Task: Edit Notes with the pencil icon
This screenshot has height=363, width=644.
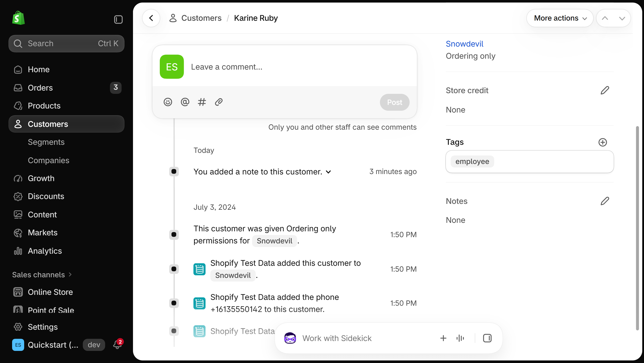Action: [x=605, y=201]
